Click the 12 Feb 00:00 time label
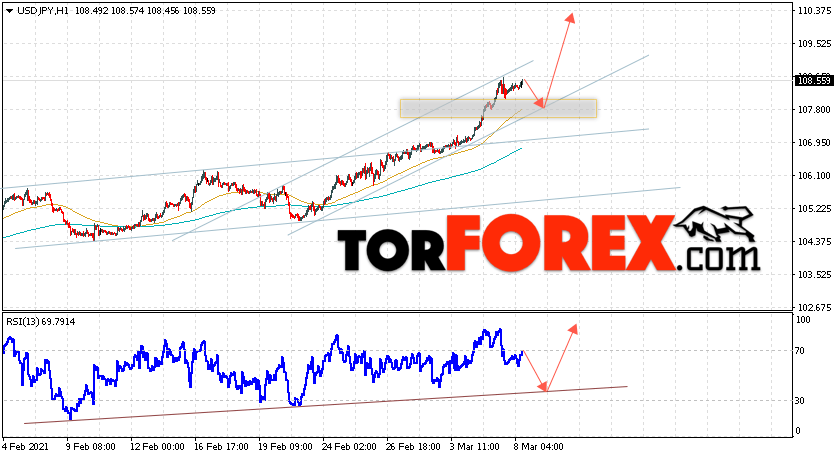The height and width of the screenshot is (458, 838). pyautogui.click(x=156, y=447)
